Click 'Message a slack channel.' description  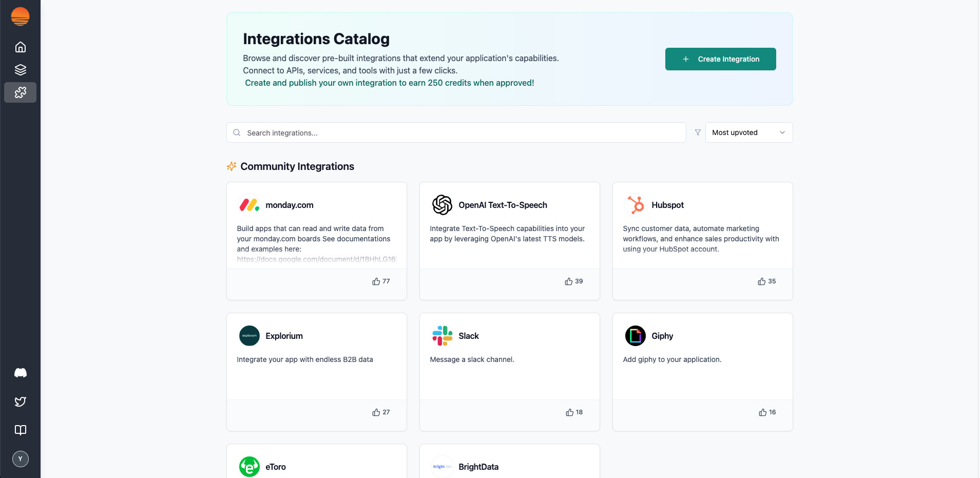(x=472, y=359)
